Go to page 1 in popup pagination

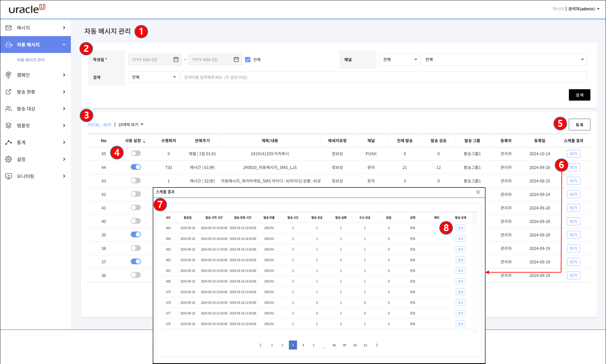tap(272, 345)
